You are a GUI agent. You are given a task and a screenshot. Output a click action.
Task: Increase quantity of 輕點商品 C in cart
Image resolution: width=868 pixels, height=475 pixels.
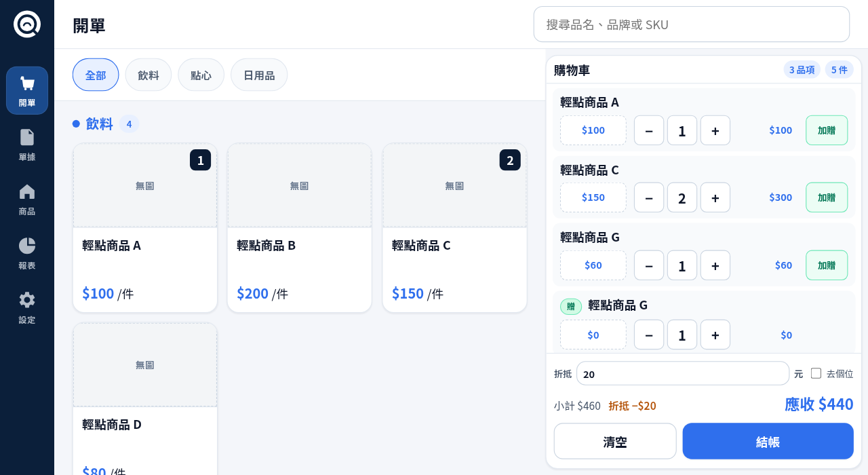click(715, 197)
